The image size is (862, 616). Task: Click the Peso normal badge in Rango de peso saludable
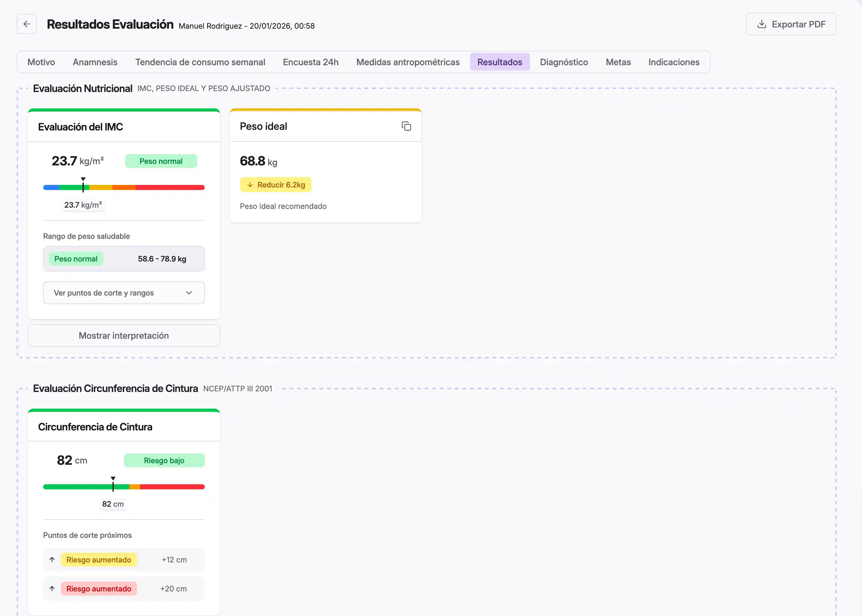coord(76,259)
